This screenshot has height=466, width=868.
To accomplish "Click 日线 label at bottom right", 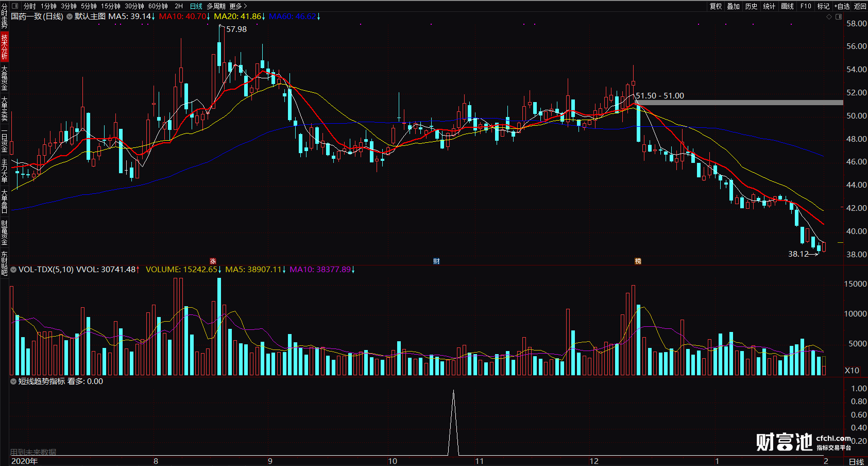I will (856, 461).
